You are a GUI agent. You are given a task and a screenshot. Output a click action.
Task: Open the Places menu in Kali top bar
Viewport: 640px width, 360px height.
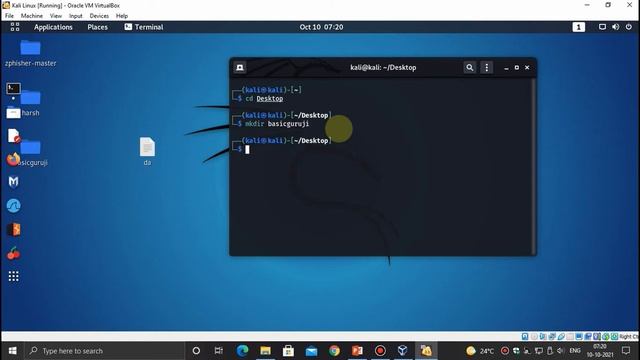pyautogui.click(x=98, y=27)
